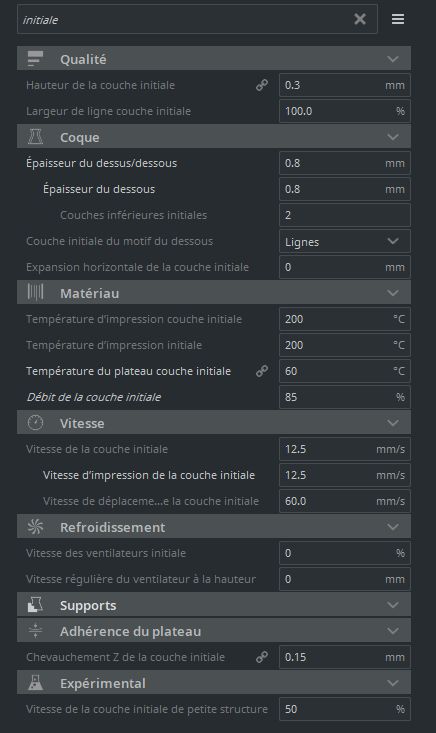Click the Vitesse speedometer icon
Viewport: 436px width, 733px height.
pyautogui.click(x=36, y=423)
